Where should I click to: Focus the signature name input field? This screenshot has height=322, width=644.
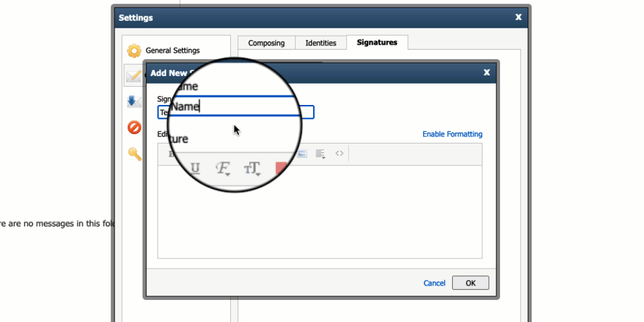coord(236,112)
